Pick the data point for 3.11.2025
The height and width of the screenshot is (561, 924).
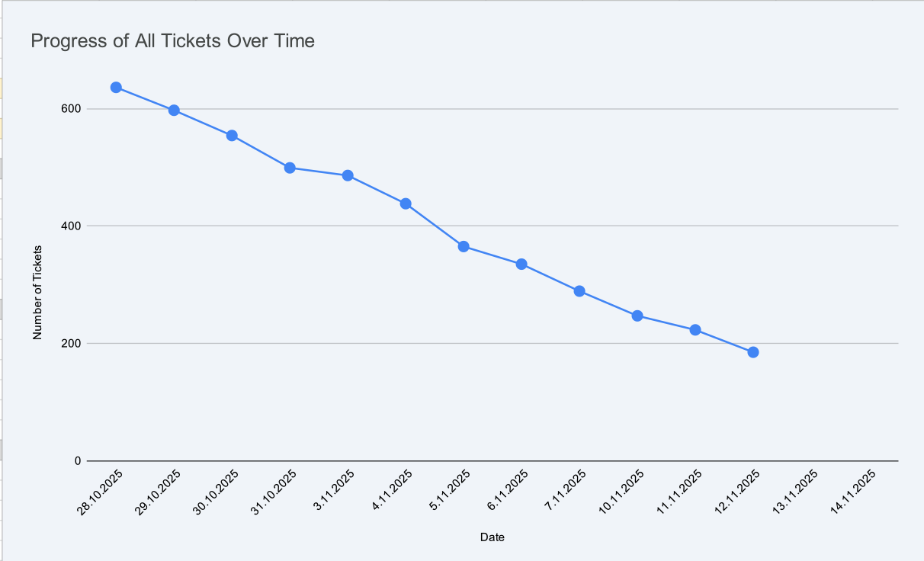click(348, 175)
